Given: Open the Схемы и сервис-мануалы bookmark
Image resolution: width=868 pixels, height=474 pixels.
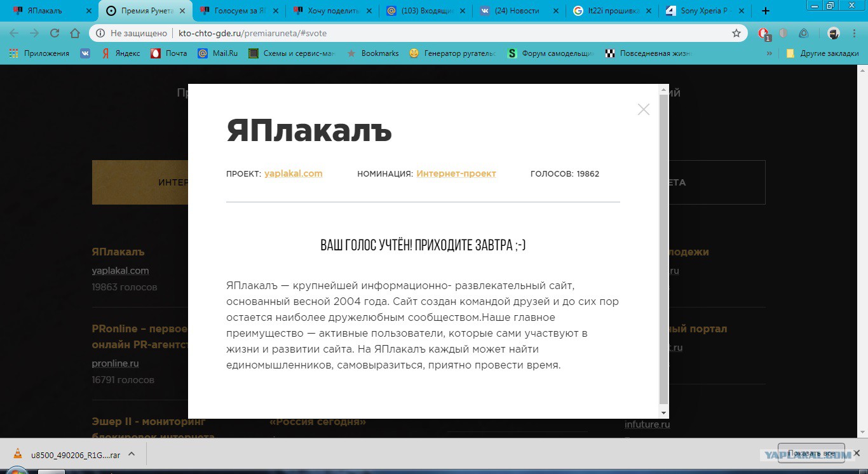Looking at the screenshot, I should click(x=292, y=53).
